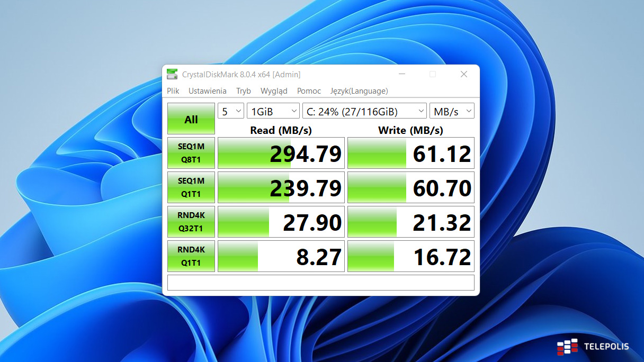Run the SEQ1M Q1T1 test
Viewport: 644px width, 362px height.
click(x=191, y=188)
